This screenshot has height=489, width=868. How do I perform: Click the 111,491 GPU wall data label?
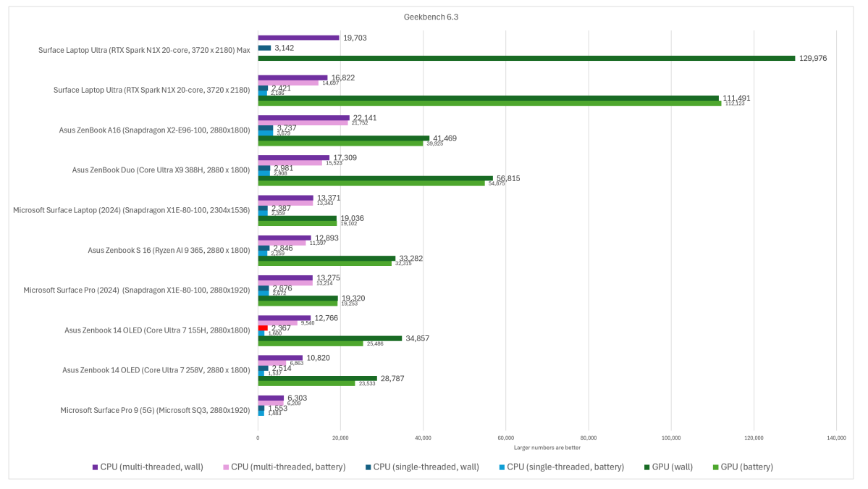(736, 98)
